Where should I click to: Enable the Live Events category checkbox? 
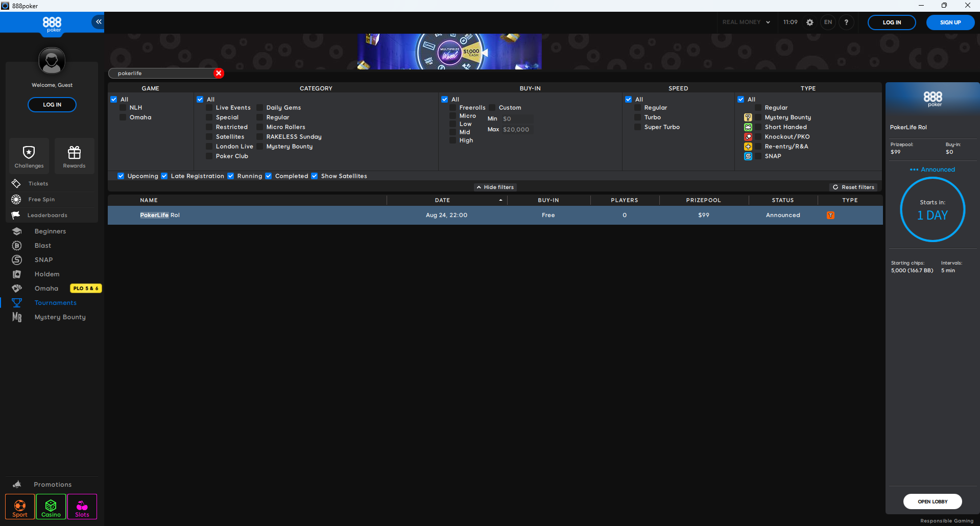click(x=209, y=108)
